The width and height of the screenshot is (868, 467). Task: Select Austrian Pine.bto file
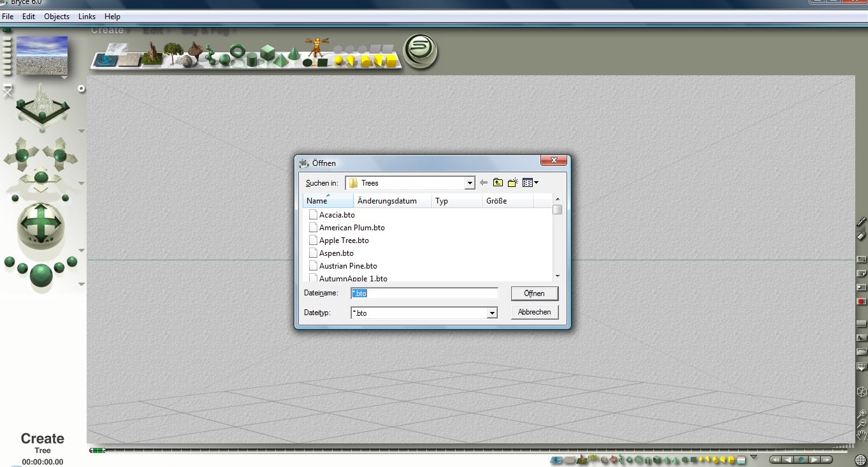[x=343, y=266]
